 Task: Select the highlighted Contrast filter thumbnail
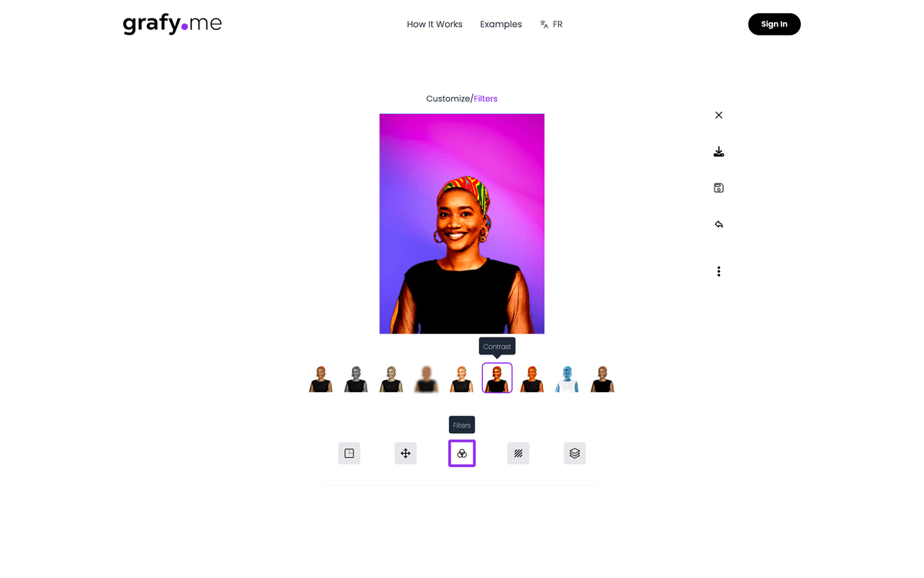497,378
